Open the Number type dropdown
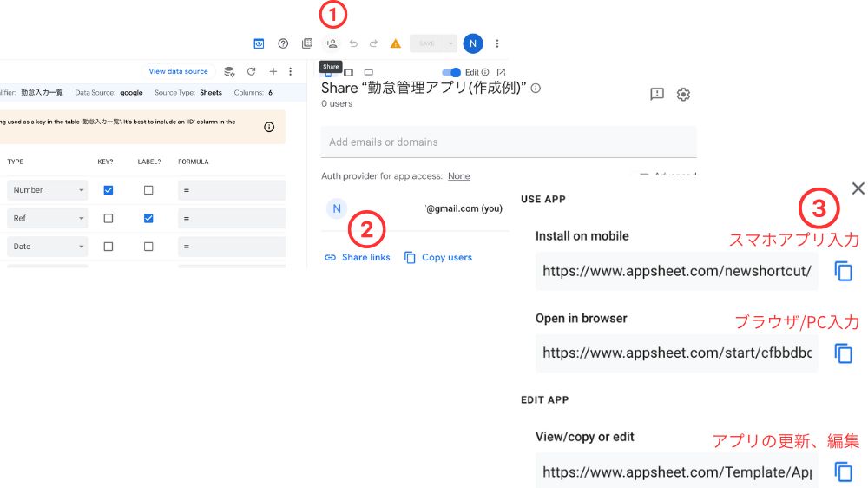This screenshot has width=868, height=488. tap(48, 190)
